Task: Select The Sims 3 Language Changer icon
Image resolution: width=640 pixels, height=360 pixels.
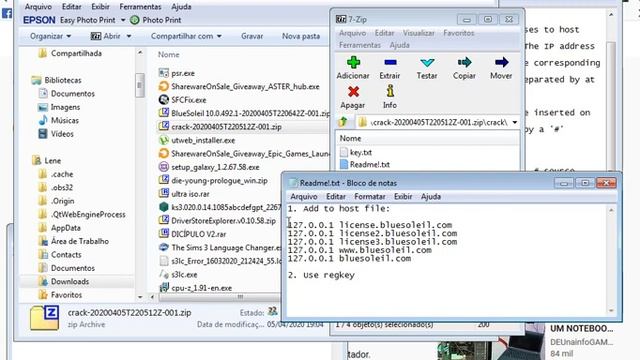Action: pos(164,247)
